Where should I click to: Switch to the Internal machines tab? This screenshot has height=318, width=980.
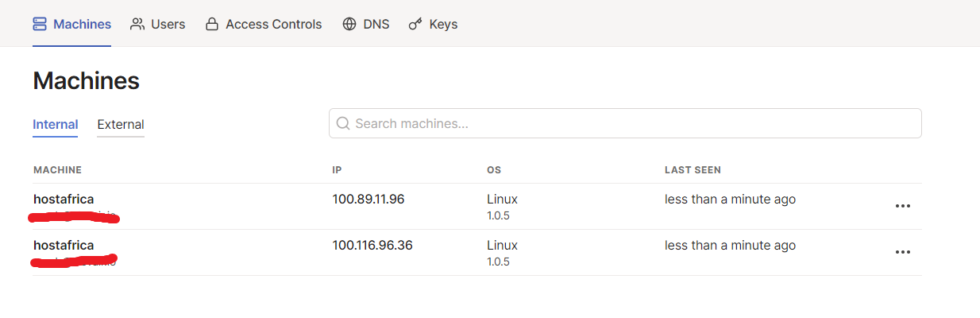click(x=55, y=124)
